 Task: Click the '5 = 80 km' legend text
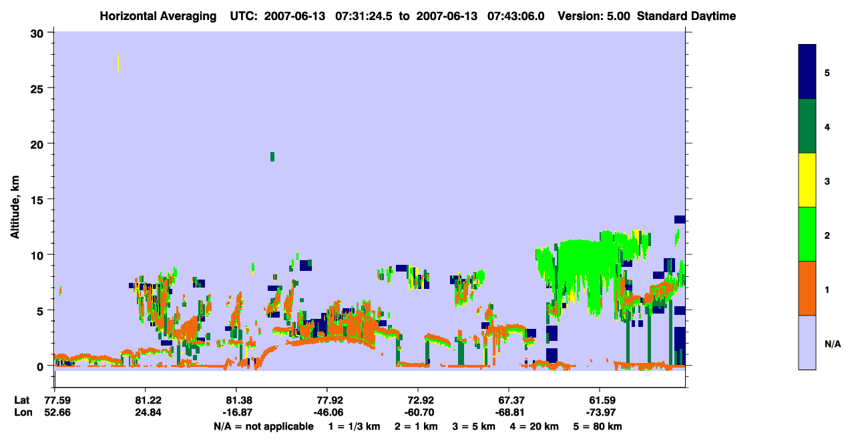coord(598,426)
